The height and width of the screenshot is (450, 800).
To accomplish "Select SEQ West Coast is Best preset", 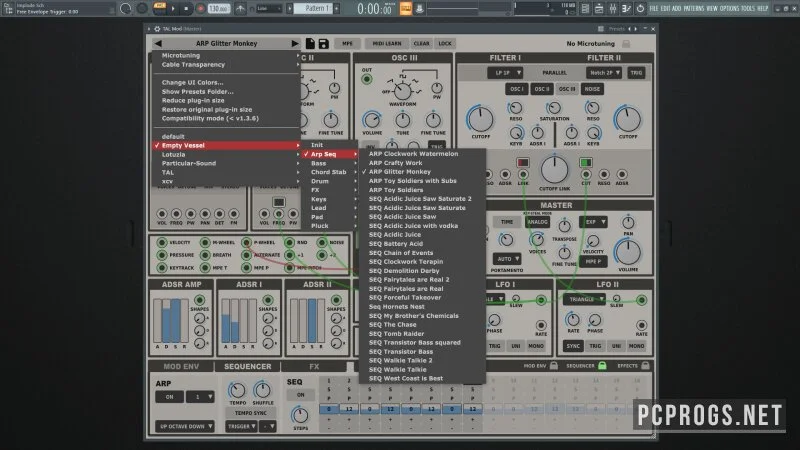I will (x=421, y=379).
